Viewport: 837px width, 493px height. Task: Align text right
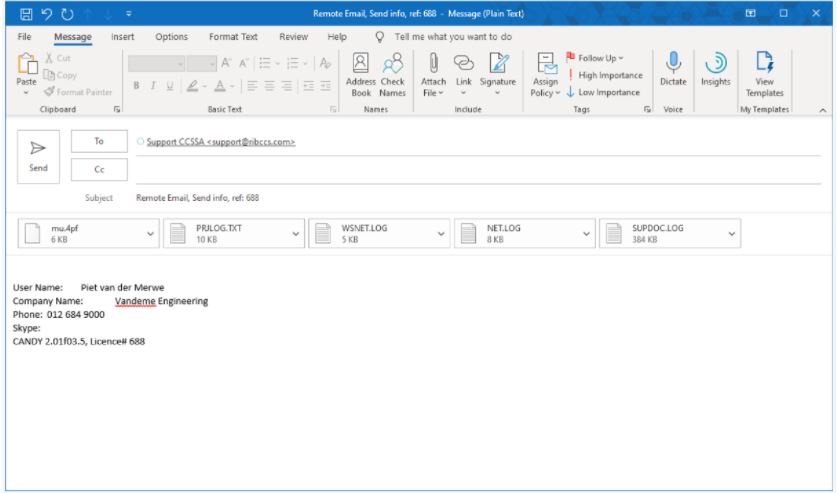[x=287, y=86]
